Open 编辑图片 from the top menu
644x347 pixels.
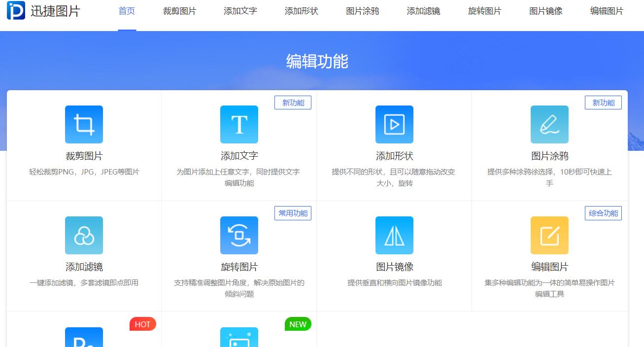pos(606,11)
